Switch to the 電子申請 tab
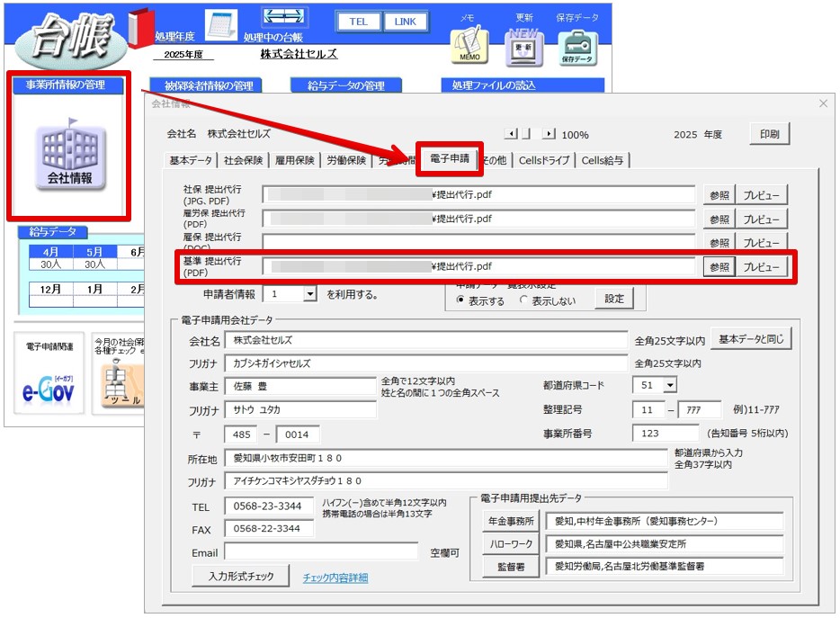Image resolution: width=840 pixels, height=618 pixels. [450, 158]
